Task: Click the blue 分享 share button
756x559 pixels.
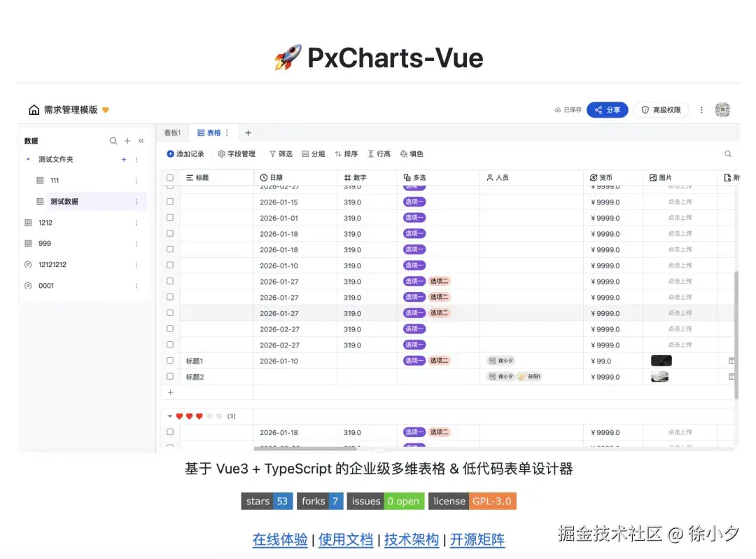Action: coord(608,110)
